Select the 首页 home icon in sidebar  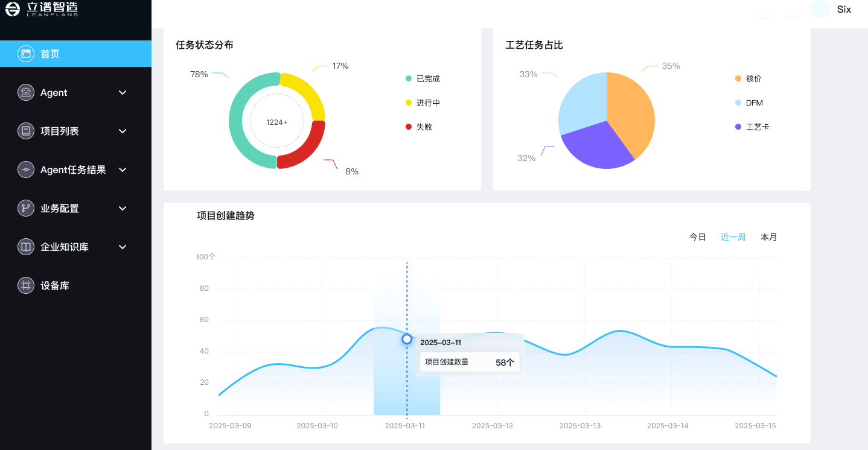(25, 54)
